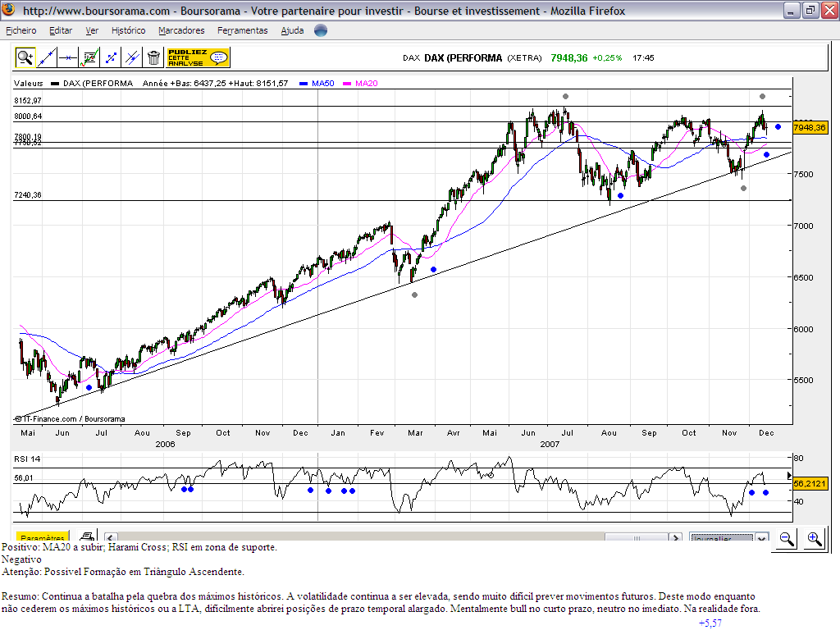Click the IT-Finance.com / Boursorama credit
The width and height of the screenshot is (840, 630).
point(71,419)
